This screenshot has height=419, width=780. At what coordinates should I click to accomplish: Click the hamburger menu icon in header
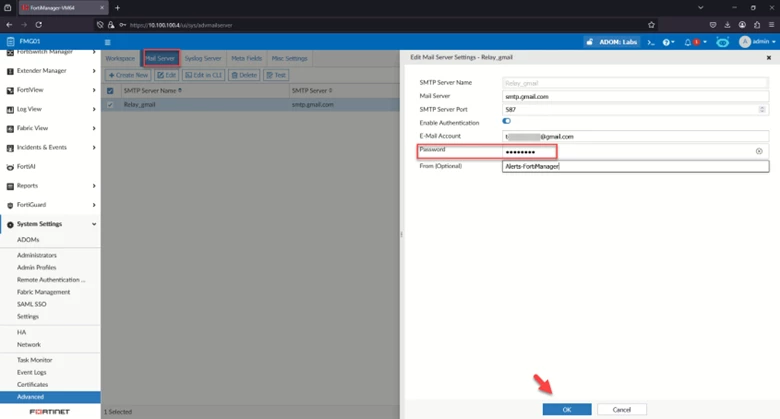(107, 42)
